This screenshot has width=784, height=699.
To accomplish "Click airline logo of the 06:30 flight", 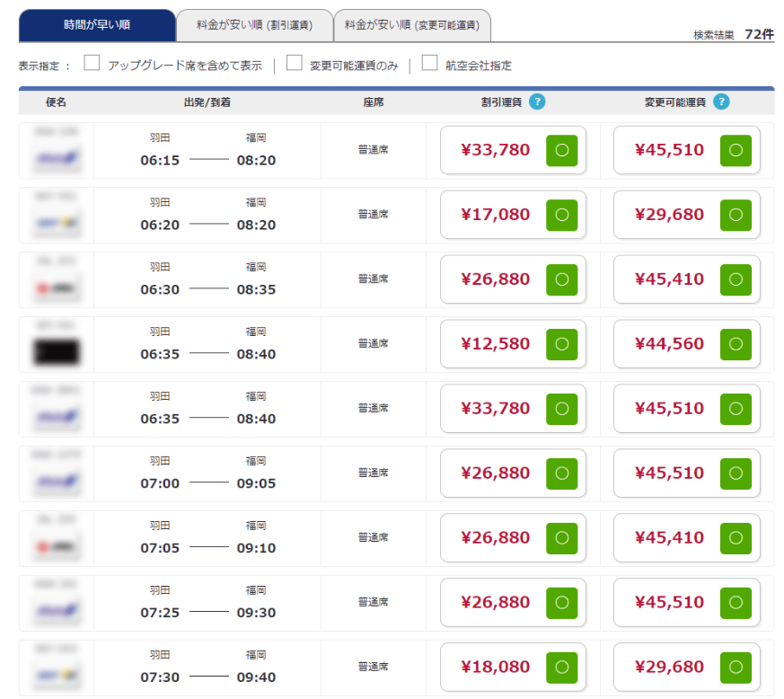I will coord(56,288).
